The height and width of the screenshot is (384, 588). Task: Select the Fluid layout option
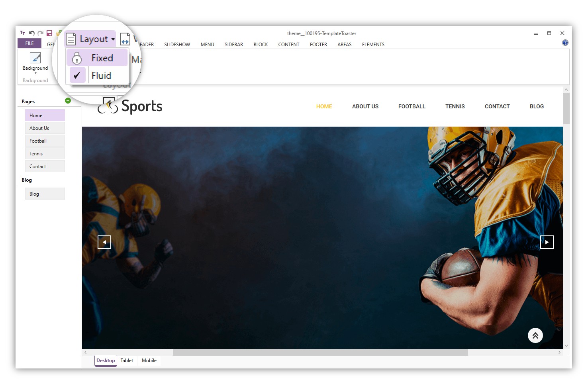(97, 75)
